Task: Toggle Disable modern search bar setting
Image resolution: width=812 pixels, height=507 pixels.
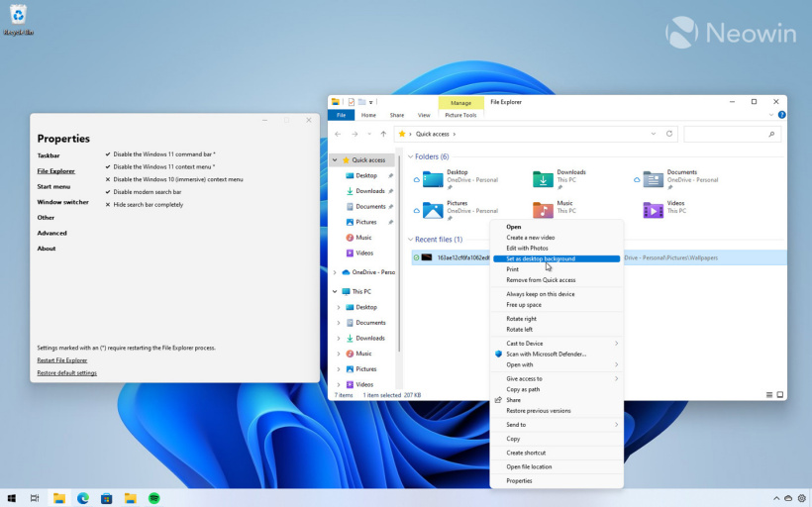Action: [x=108, y=192]
